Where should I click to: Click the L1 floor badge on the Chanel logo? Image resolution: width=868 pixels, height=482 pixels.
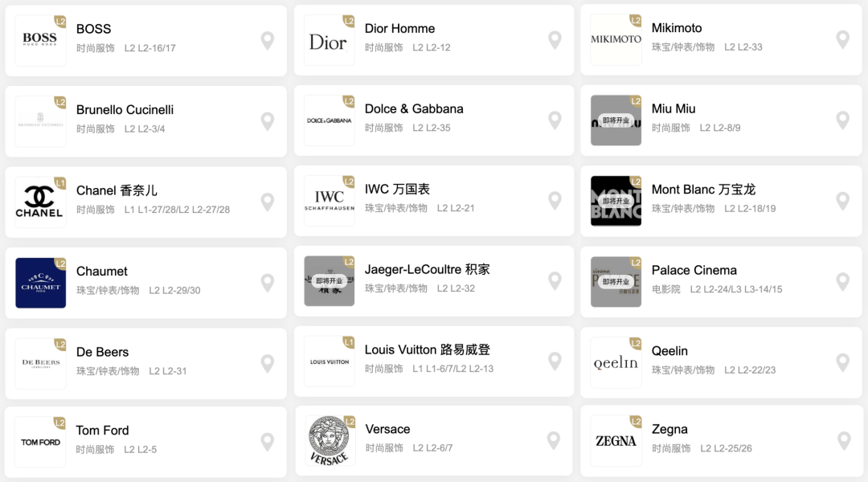pyautogui.click(x=59, y=182)
